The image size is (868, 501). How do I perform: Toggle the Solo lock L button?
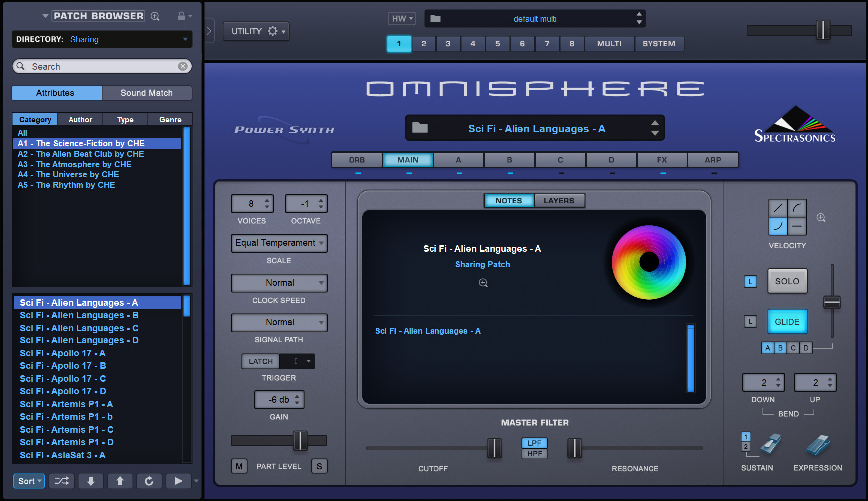[x=750, y=281]
